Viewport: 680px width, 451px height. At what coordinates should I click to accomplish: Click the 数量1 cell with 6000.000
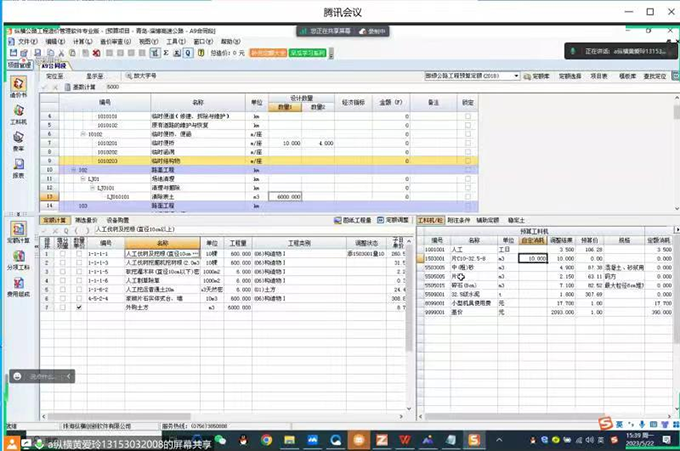pos(291,197)
